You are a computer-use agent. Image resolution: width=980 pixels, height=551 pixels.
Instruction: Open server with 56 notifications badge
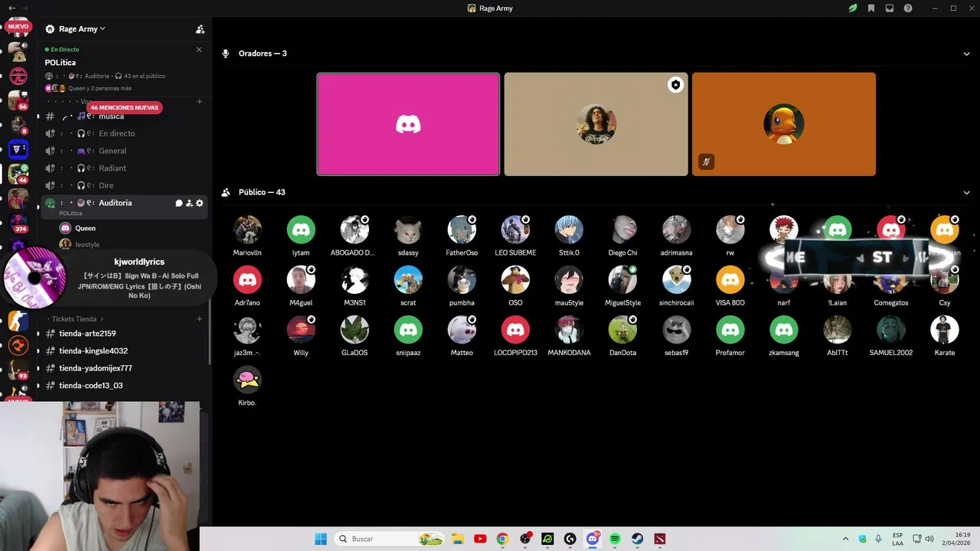[18, 100]
